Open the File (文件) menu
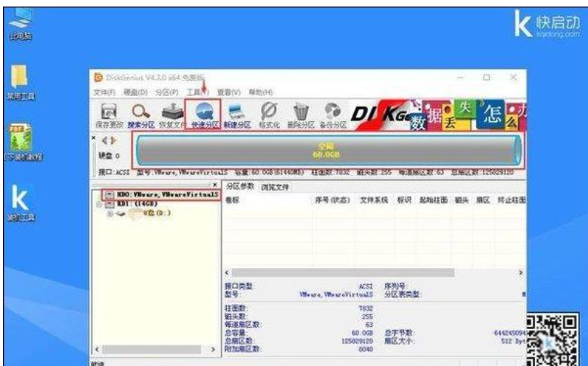588x366 pixels. tap(105, 92)
